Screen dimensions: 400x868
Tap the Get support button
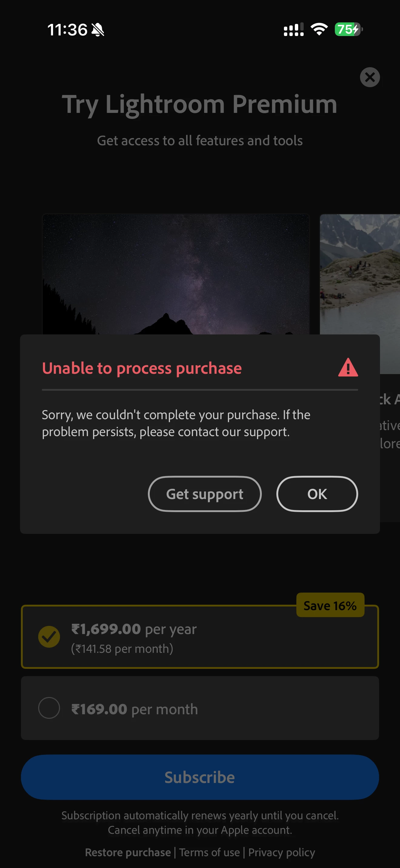coord(204,494)
